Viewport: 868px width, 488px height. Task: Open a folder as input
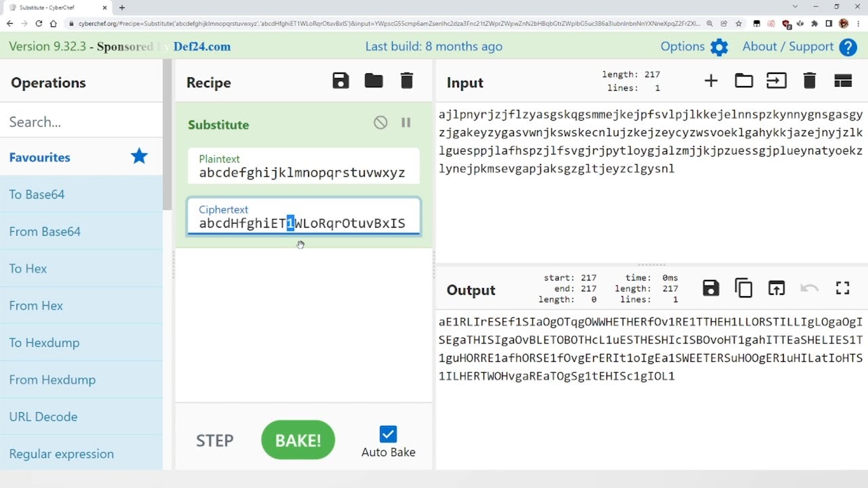[x=744, y=81]
